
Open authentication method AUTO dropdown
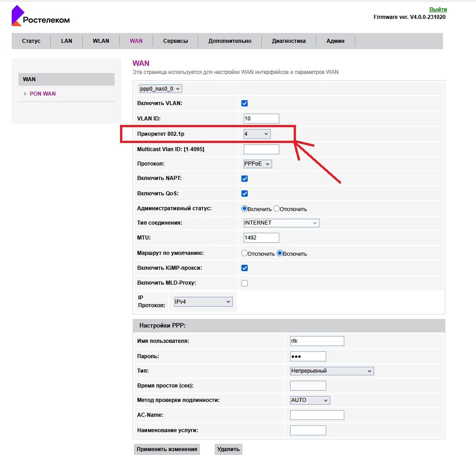click(x=310, y=400)
